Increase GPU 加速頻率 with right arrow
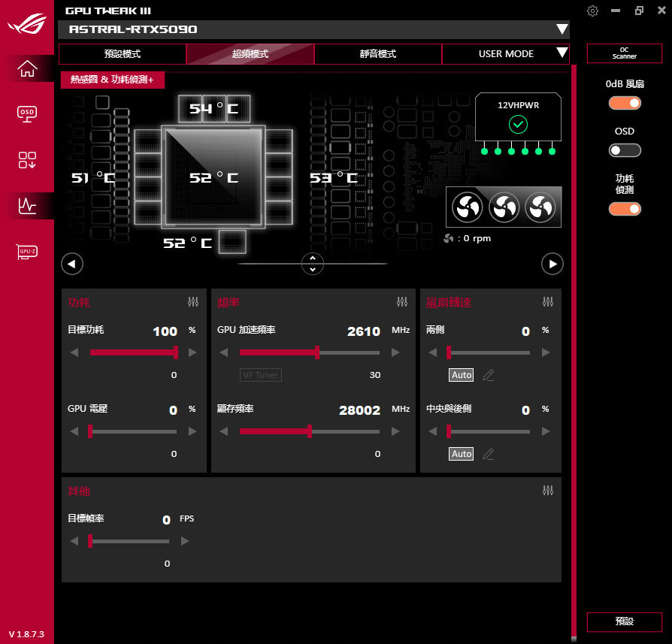672x644 pixels. [395, 352]
